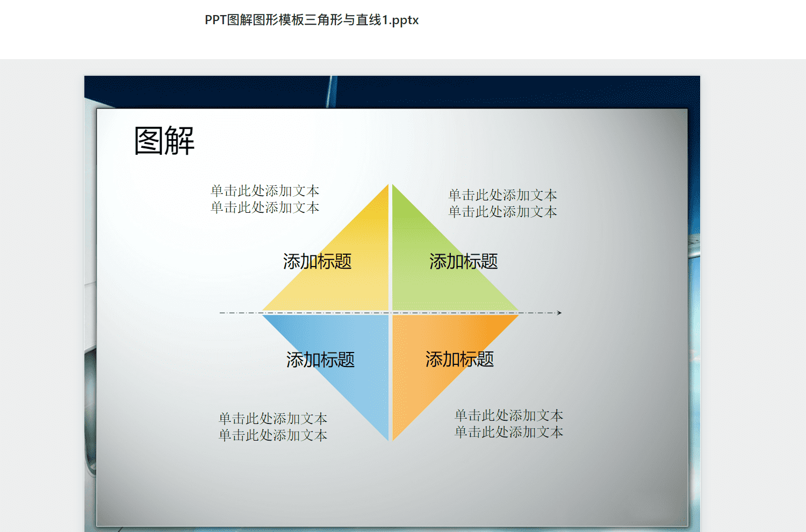Select the '单击此处添加文本' text below the blue triangle

click(x=273, y=427)
